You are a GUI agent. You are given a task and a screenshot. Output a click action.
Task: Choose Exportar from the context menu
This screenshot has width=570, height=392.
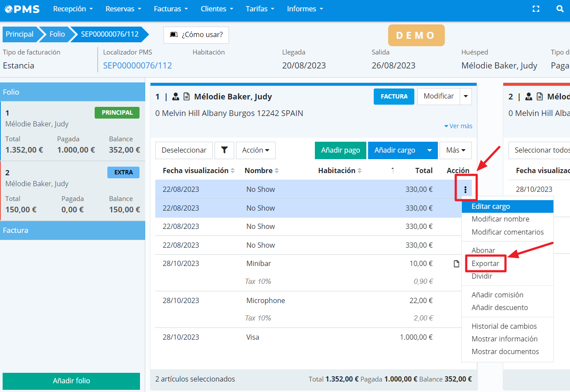[485, 263]
